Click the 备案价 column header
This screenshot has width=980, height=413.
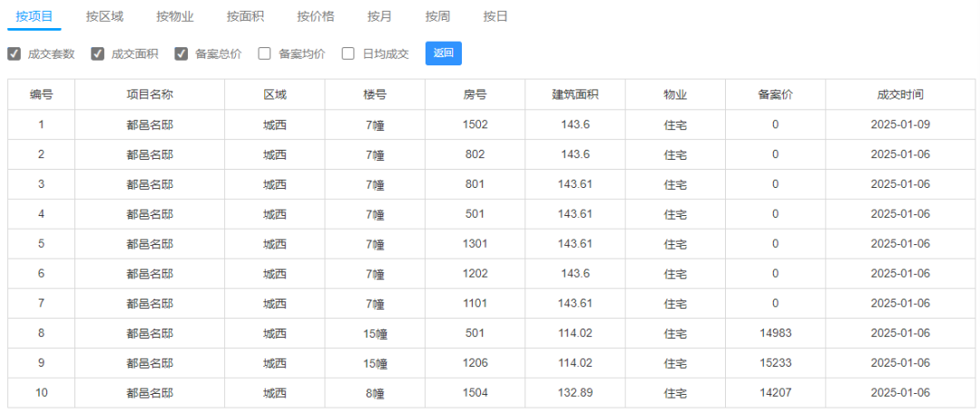775,95
